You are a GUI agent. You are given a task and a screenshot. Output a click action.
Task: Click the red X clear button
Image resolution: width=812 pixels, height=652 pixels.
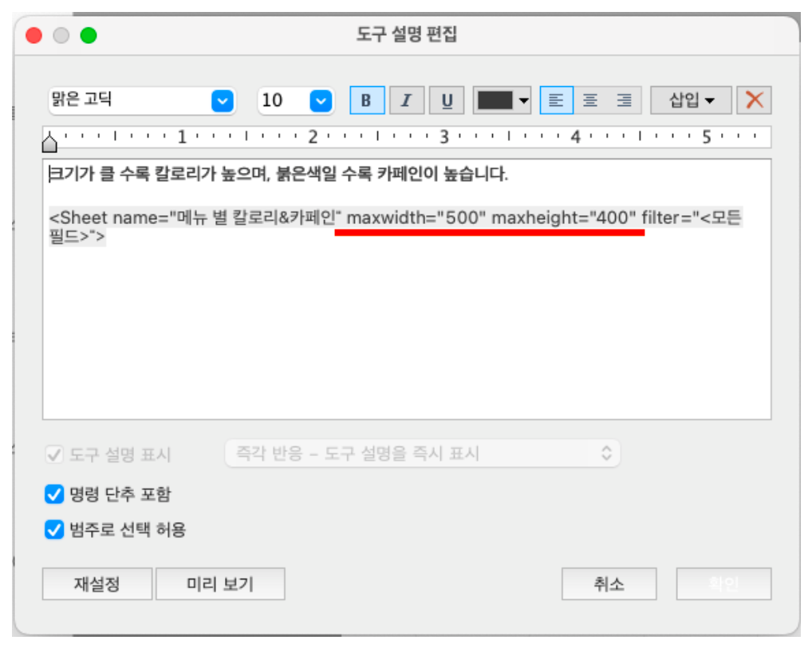pyautogui.click(x=754, y=100)
